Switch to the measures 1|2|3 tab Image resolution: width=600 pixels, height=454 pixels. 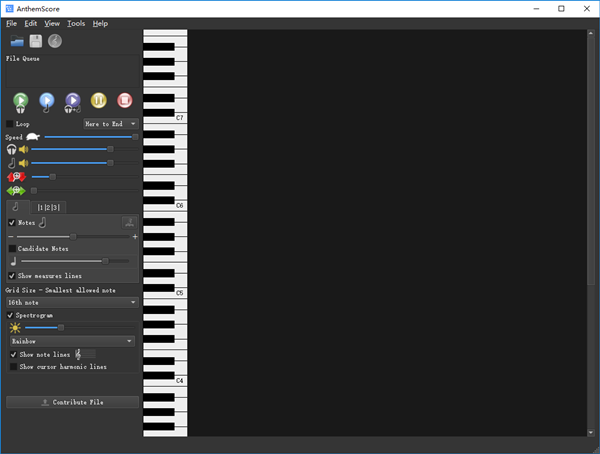(x=48, y=207)
